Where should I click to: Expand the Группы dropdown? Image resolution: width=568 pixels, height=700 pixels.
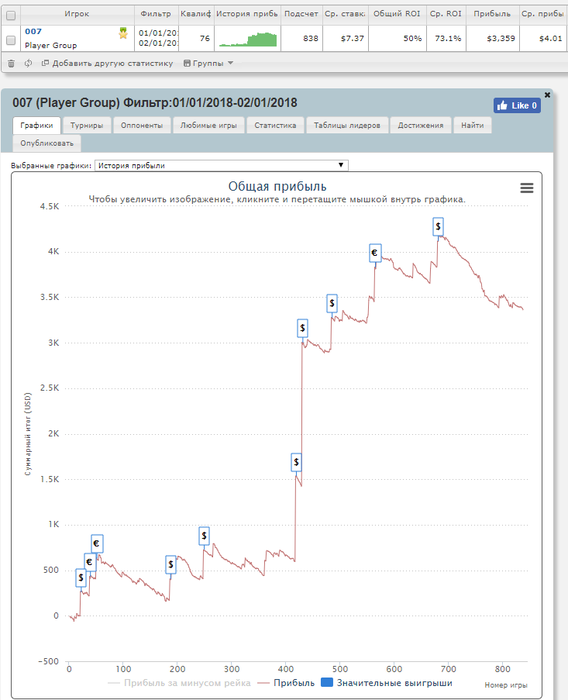pos(209,63)
